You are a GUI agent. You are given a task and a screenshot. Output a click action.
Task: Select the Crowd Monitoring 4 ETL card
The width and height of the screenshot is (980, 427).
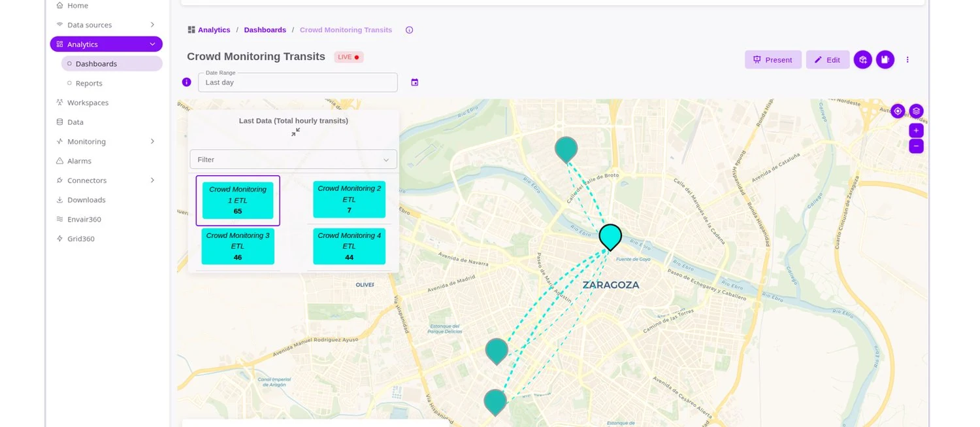point(349,247)
